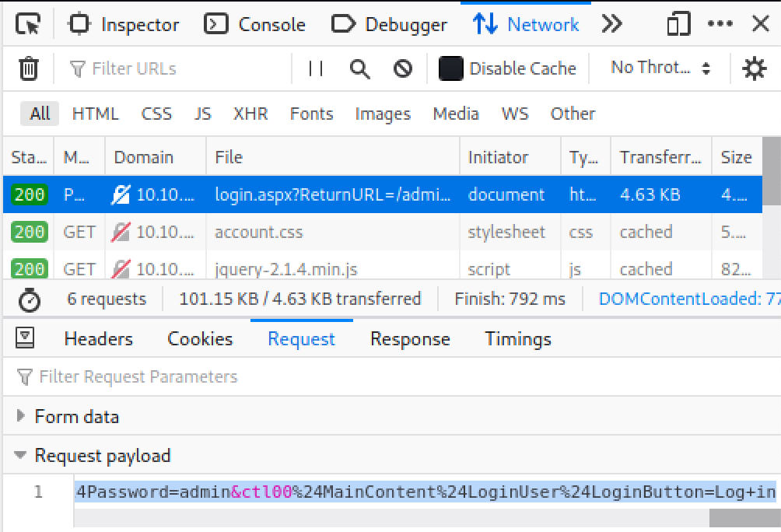
Task: Filter requests by HTML
Action: [x=95, y=114]
